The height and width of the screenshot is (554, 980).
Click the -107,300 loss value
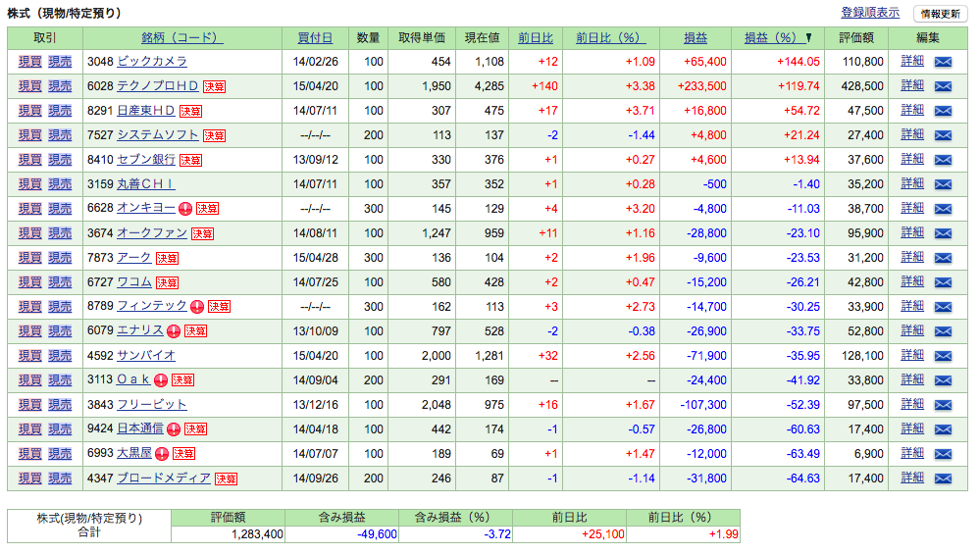(x=703, y=405)
